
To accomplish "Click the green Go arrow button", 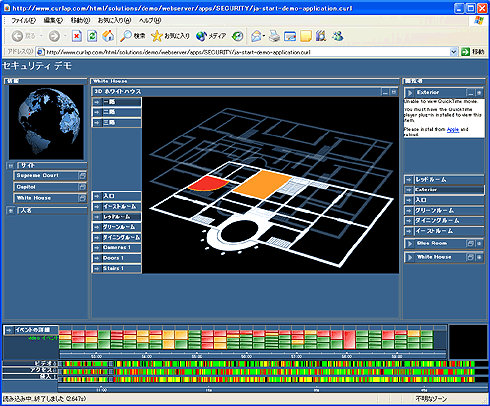I will [x=465, y=52].
